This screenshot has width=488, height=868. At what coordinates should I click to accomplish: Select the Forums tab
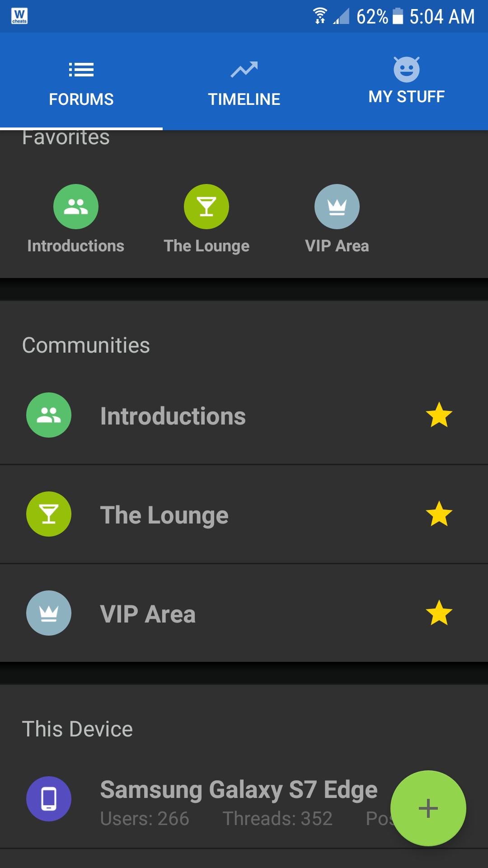[81, 81]
